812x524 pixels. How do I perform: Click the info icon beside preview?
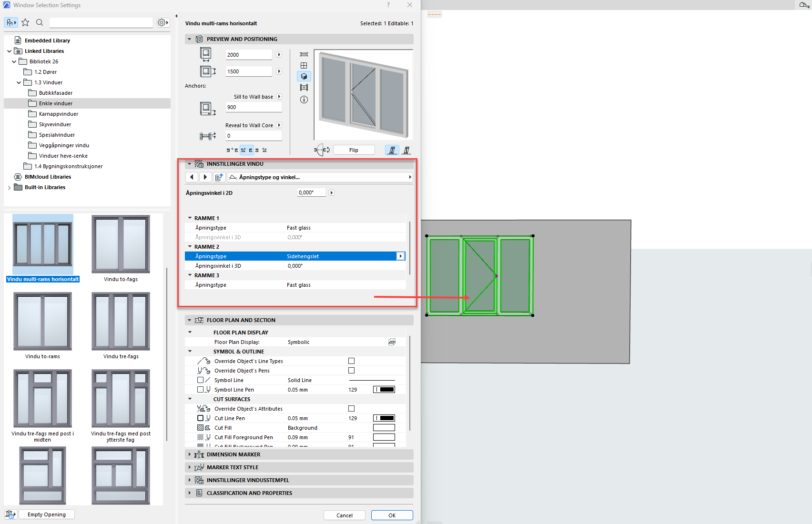(x=304, y=100)
